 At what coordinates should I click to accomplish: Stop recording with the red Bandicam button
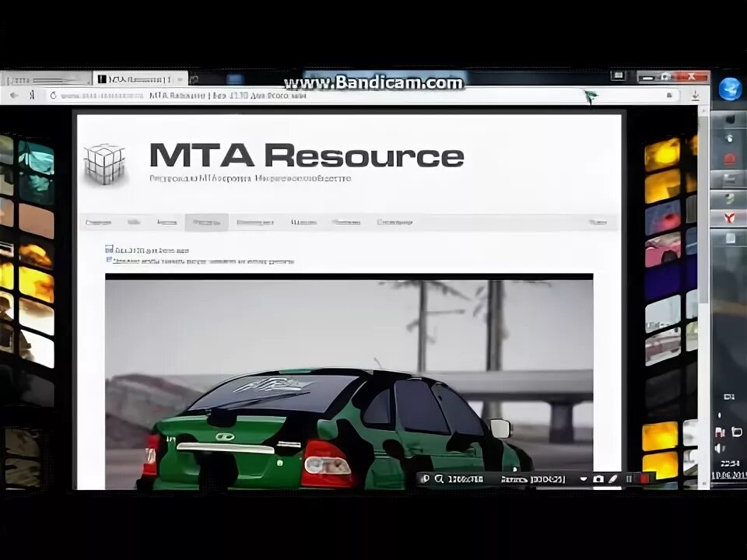coord(644,479)
